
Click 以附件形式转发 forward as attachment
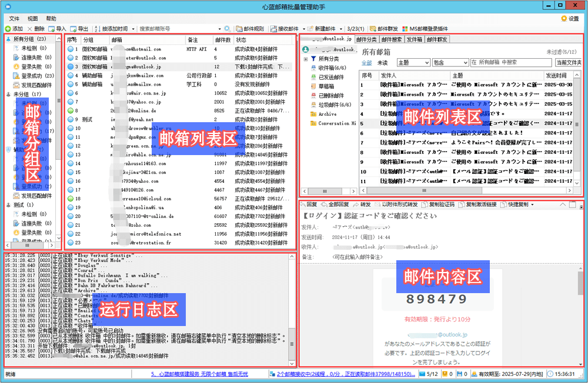tap(396, 204)
